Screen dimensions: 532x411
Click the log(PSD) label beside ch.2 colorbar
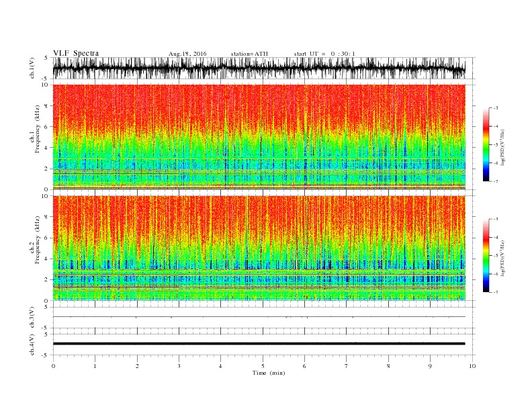[x=503, y=258]
